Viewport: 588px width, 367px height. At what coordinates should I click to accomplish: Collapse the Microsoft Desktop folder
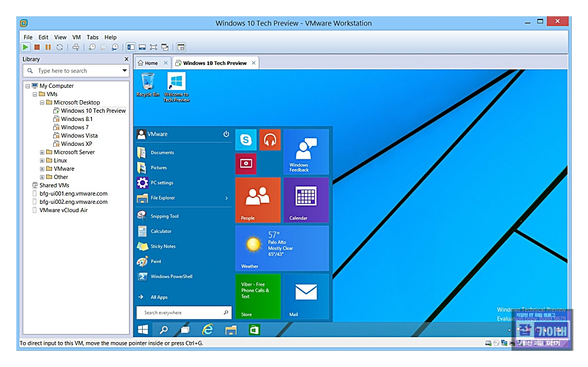[x=42, y=102]
